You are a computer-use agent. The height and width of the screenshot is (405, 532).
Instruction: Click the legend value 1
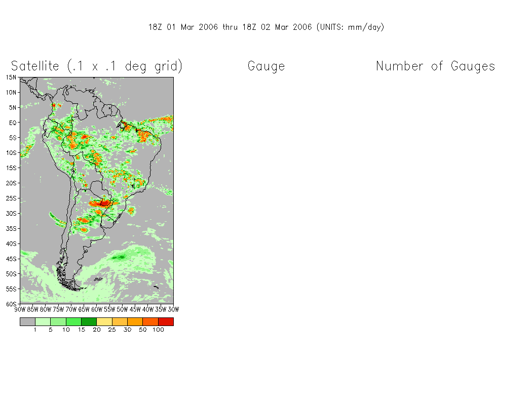[x=35, y=330]
